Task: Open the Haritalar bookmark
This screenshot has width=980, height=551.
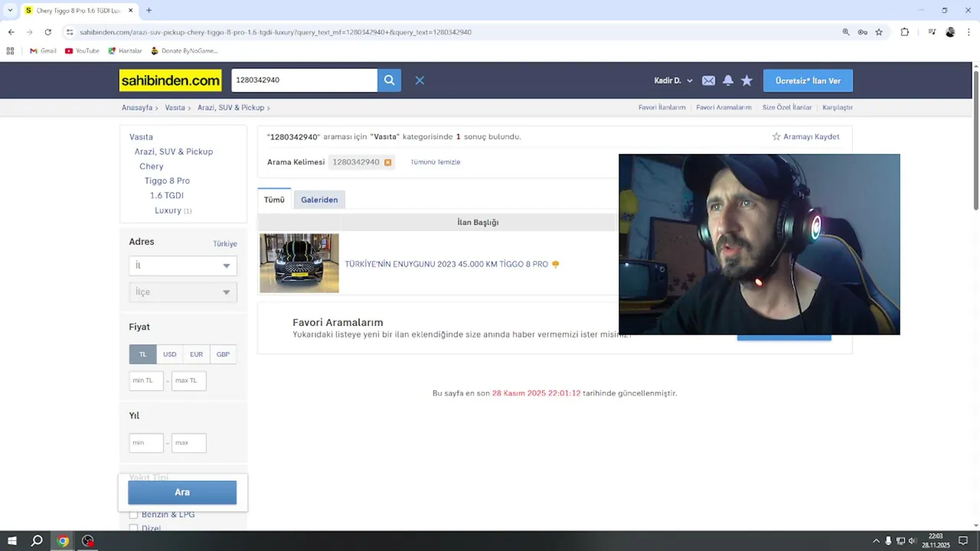Action: click(x=125, y=51)
